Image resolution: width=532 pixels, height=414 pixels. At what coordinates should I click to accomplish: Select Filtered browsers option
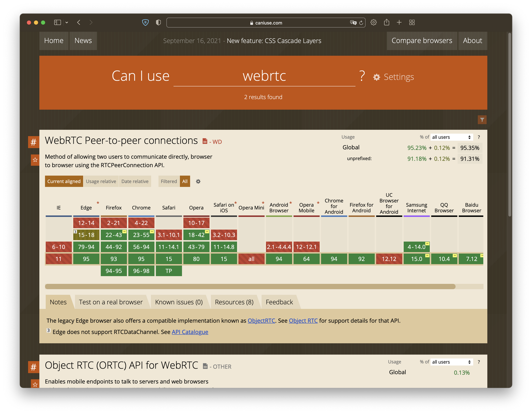pyautogui.click(x=169, y=181)
